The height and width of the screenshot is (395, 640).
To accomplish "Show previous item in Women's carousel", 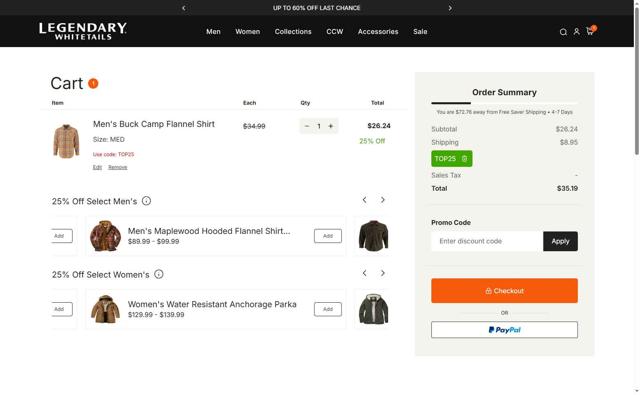I will tap(364, 273).
